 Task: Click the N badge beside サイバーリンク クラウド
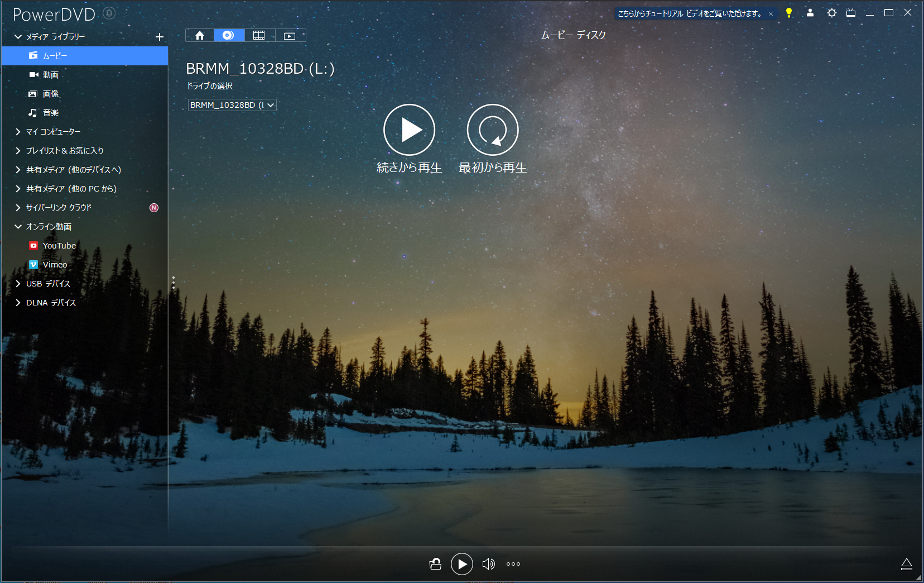(x=154, y=208)
